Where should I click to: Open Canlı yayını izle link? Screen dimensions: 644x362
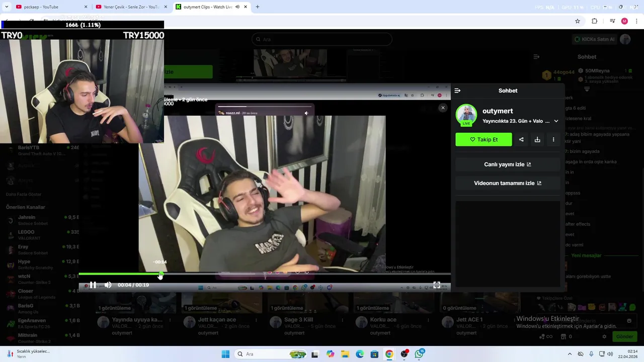[x=508, y=164]
